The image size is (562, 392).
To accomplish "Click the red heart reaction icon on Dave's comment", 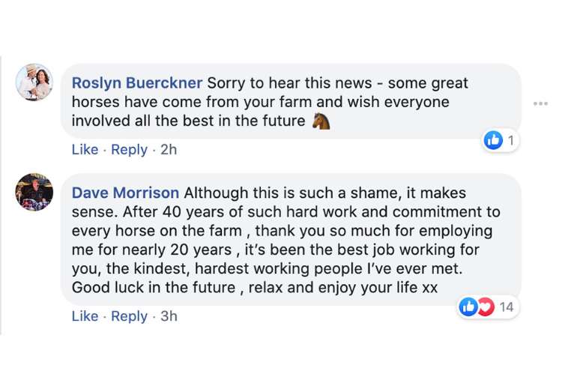I will click(485, 307).
